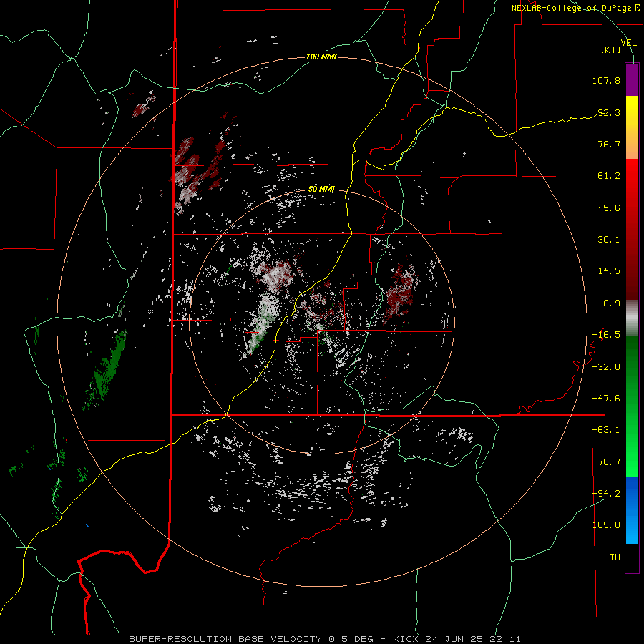The image size is (644, 644).
Task: Click the -47.6 velocity scale value
Action: coord(606,399)
